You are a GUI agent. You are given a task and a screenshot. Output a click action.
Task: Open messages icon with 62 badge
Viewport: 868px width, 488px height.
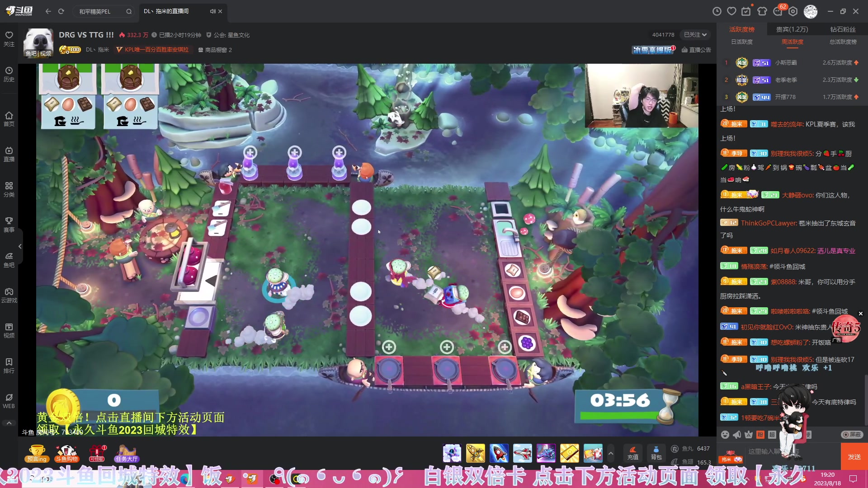pyautogui.click(x=778, y=11)
